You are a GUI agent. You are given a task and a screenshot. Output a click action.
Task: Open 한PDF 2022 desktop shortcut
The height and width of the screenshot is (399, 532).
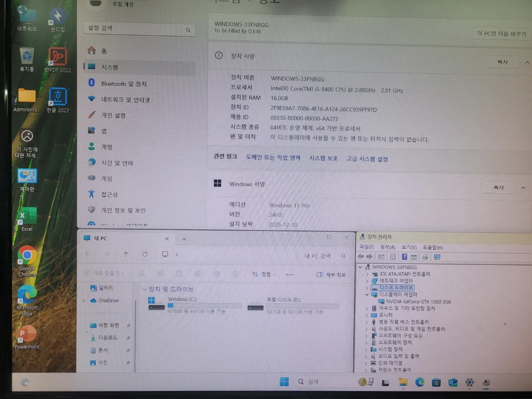58,60
